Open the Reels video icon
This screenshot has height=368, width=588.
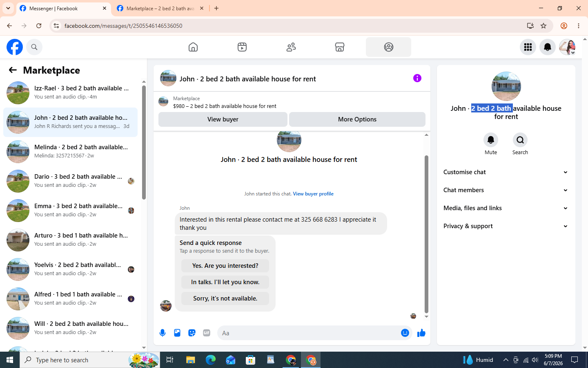pos(242,47)
